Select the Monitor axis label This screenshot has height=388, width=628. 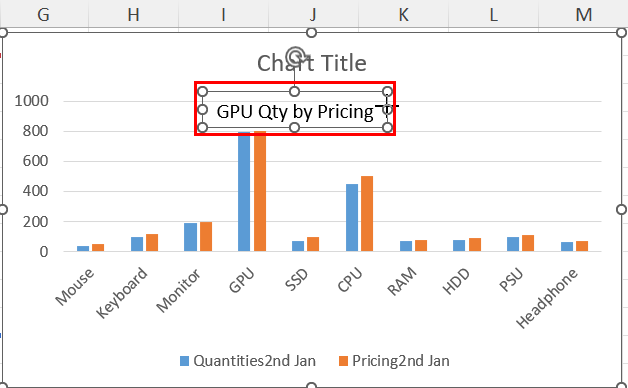179,290
